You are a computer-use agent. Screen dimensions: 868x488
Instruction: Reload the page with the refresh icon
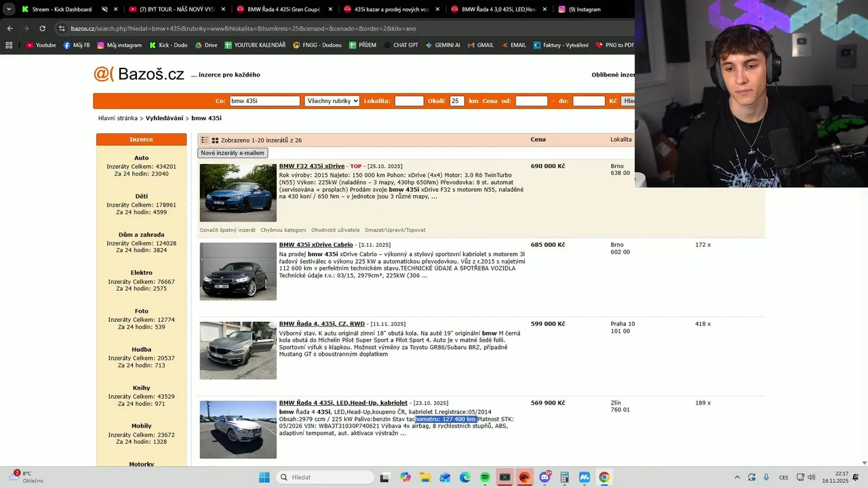coord(42,28)
